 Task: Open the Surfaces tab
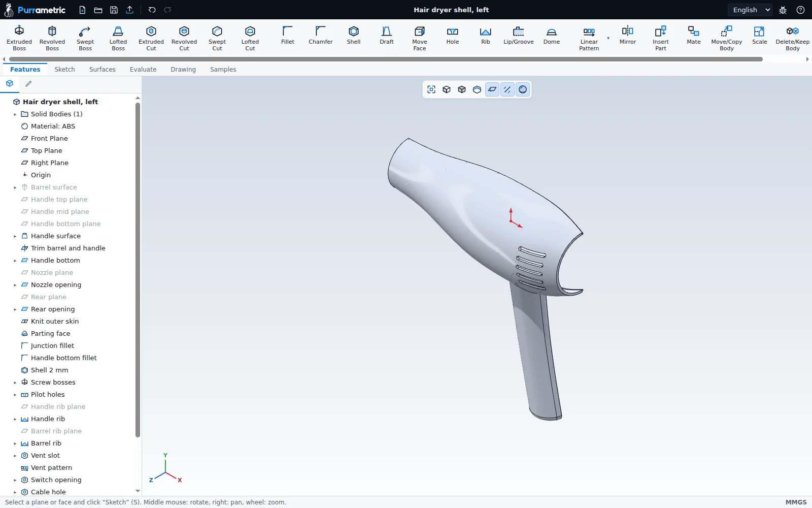(102, 69)
